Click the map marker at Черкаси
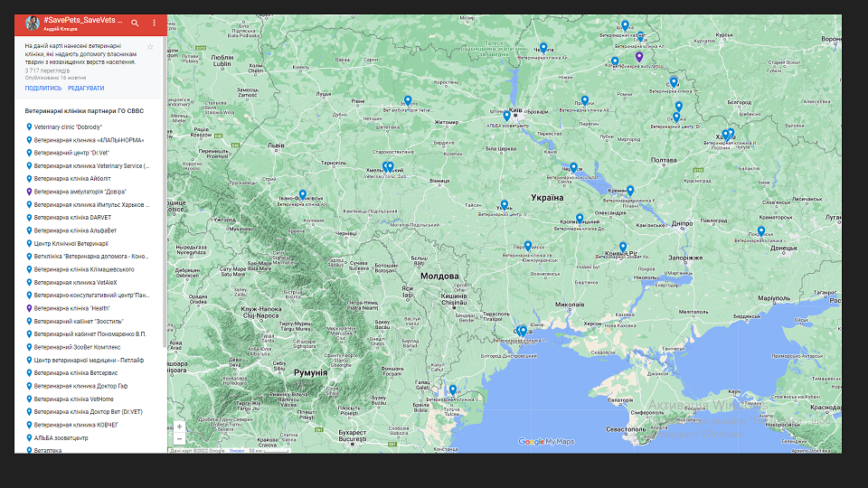This screenshot has height=488, width=868. click(573, 167)
